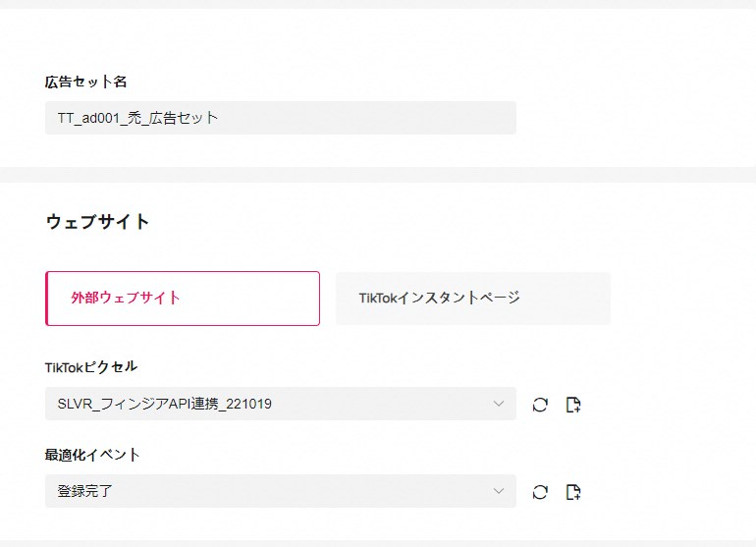Open the 最適化イベント dropdown
This screenshot has height=547, width=756.
[280, 491]
